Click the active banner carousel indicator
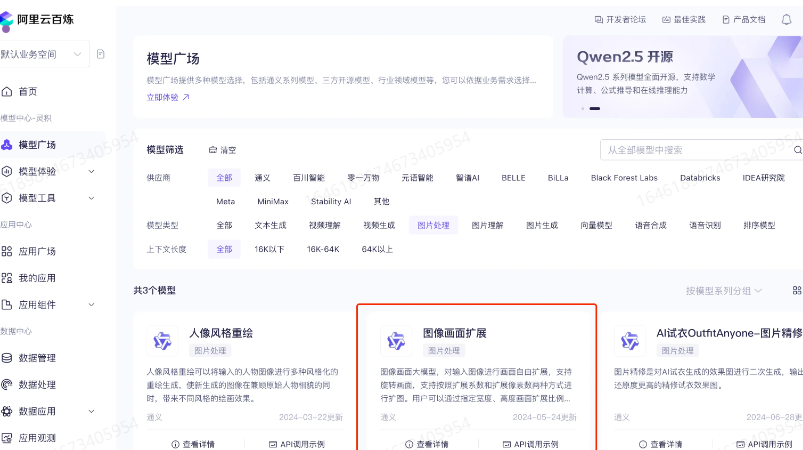Screen dimensions: 803x450 pyautogui.click(x=595, y=109)
